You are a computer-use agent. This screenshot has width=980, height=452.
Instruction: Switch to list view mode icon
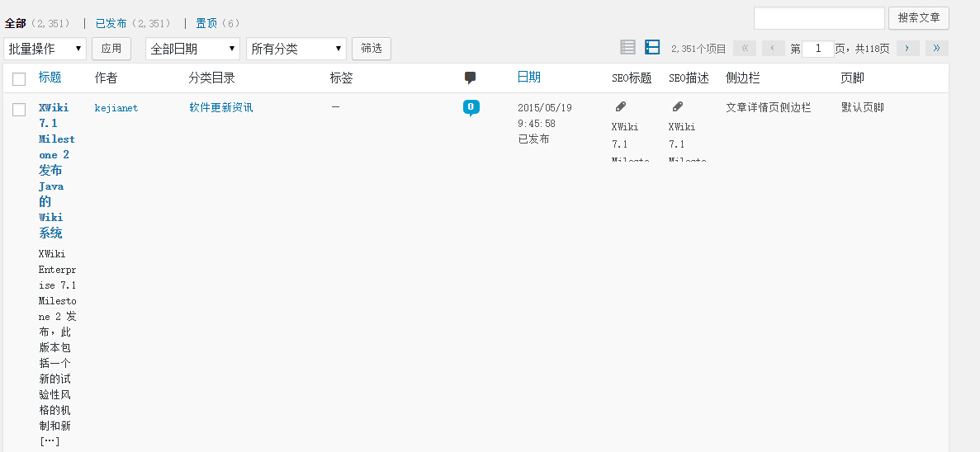pyautogui.click(x=627, y=48)
